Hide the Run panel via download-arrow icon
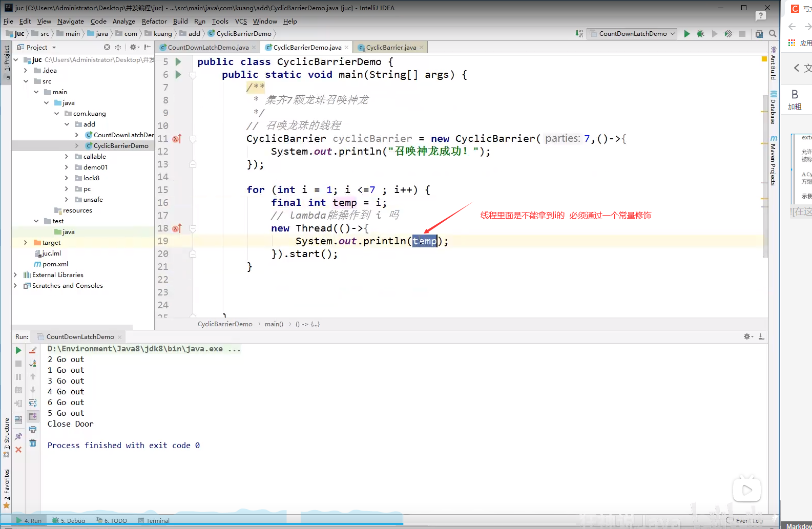 (x=761, y=336)
